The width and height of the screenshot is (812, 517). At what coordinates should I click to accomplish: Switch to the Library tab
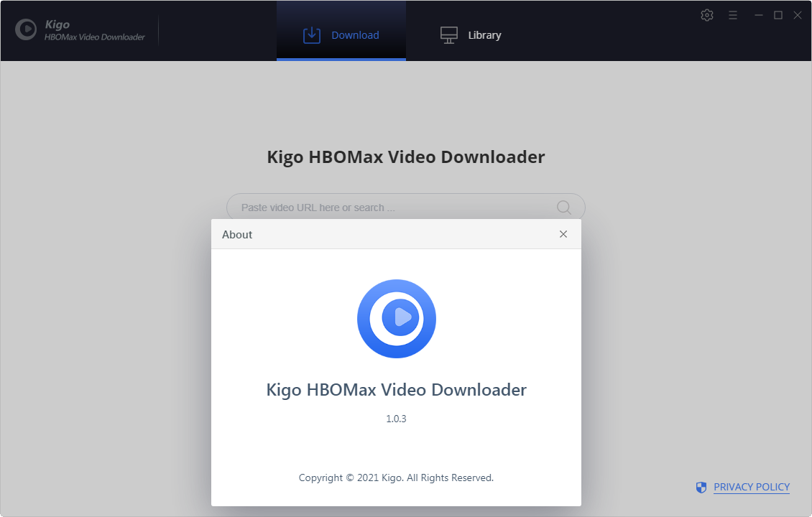pyautogui.click(x=471, y=34)
